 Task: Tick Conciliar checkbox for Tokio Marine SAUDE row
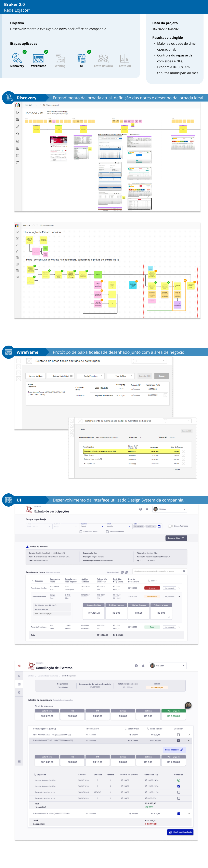pos(178,735)
